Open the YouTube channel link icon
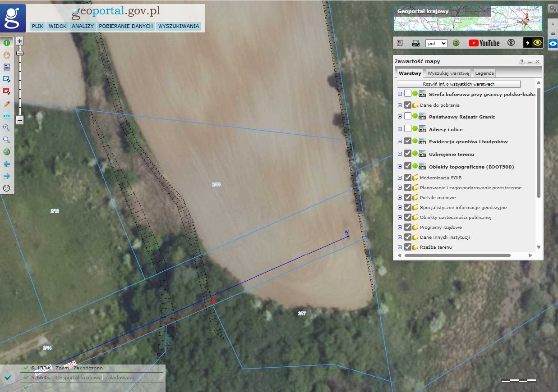Image resolution: width=558 pixels, height=392 pixels. pyautogui.click(x=484, y=43)
